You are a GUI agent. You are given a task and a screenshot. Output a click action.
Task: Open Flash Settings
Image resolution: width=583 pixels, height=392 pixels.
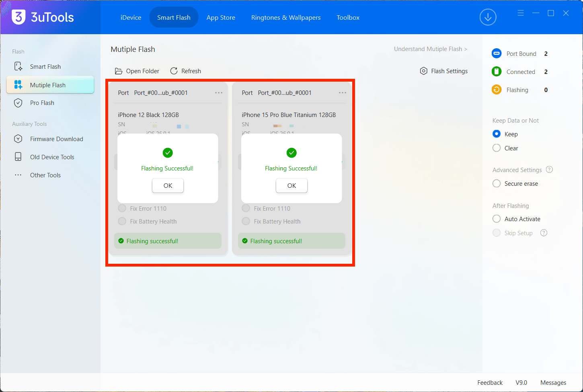[x=443, y=71]
